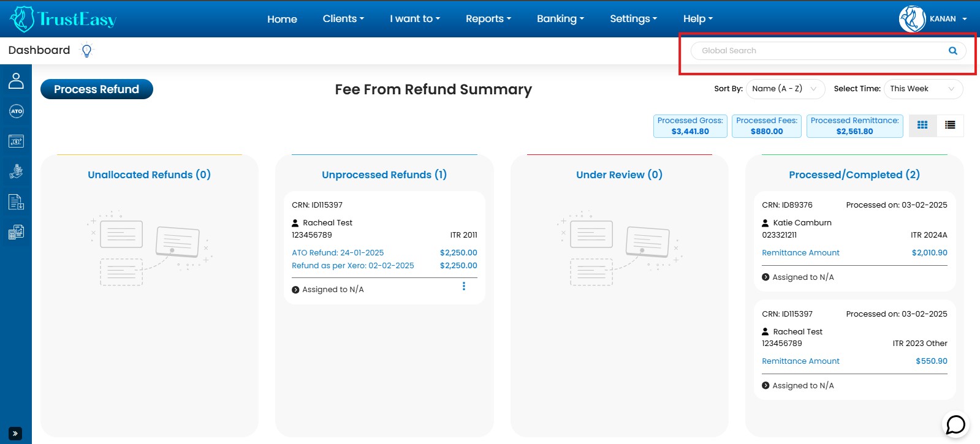The width and height of the screenshot is (980, 444).
Task: Switch to grid view layout
Action: pyautogui.click(x=922, y=125)
